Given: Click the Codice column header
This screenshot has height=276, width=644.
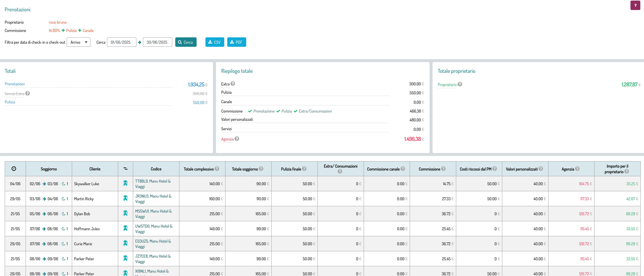Looking at the screenshot, I should [156, 169].
